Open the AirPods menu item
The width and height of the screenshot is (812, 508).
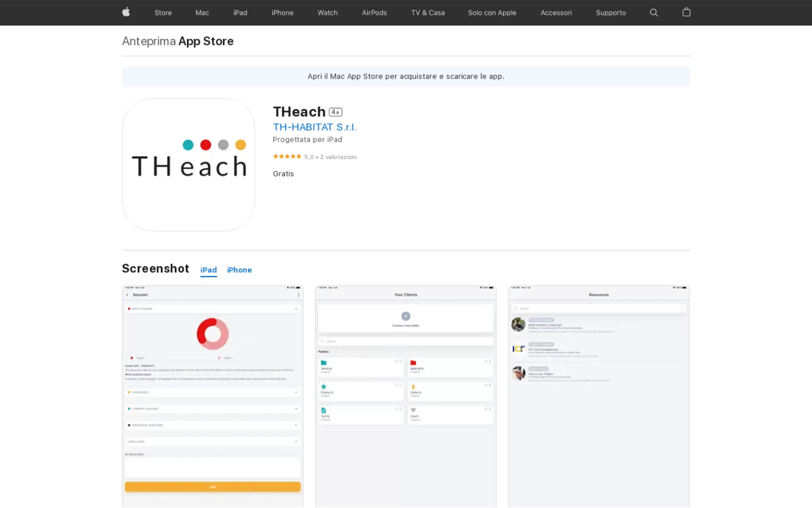click(374, 13)
